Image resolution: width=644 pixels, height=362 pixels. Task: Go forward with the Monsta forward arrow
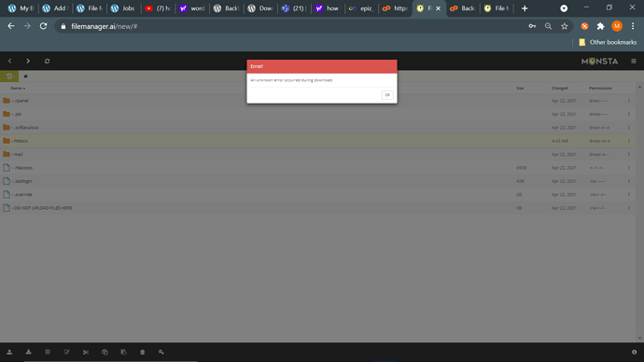(x=28, y=62)
